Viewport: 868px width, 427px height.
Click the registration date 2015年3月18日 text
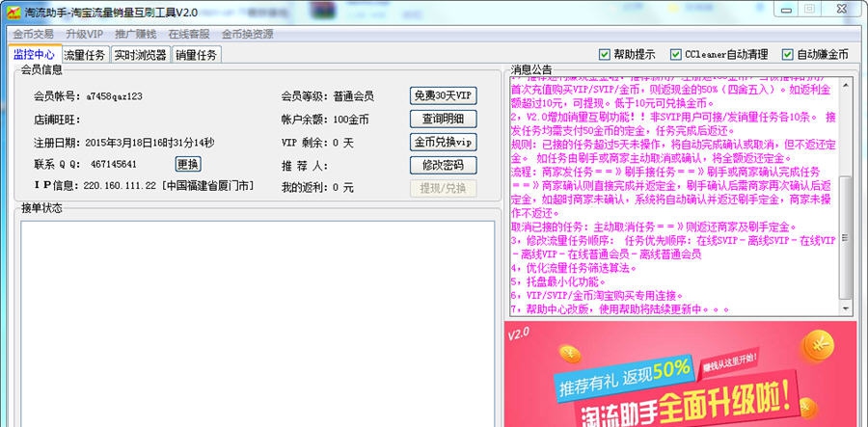[149, 143]
